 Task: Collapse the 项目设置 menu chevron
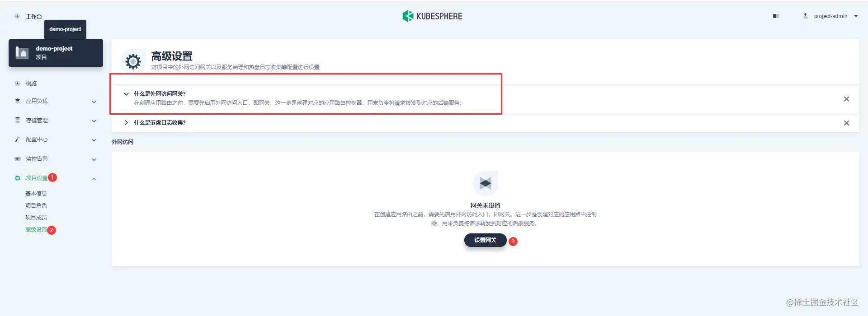[x=94, y=179]
